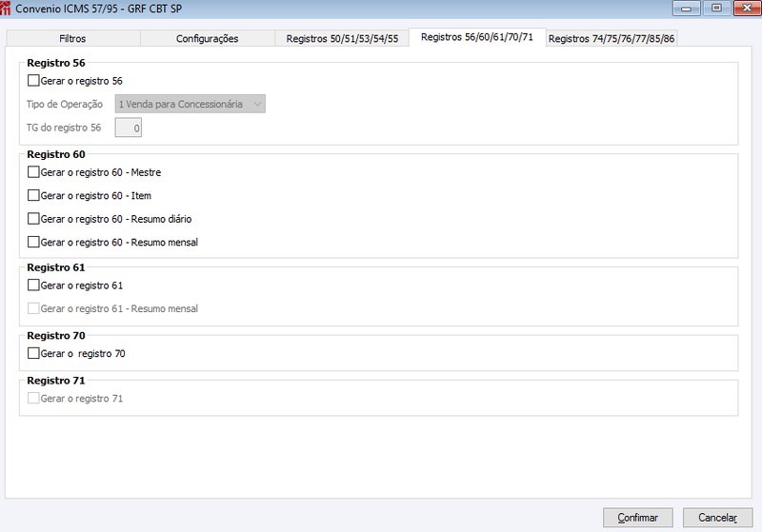Tick Gerar o registro 61 - Resumo mensal
The width and height of the screenshot is (762, 532).
33,308
